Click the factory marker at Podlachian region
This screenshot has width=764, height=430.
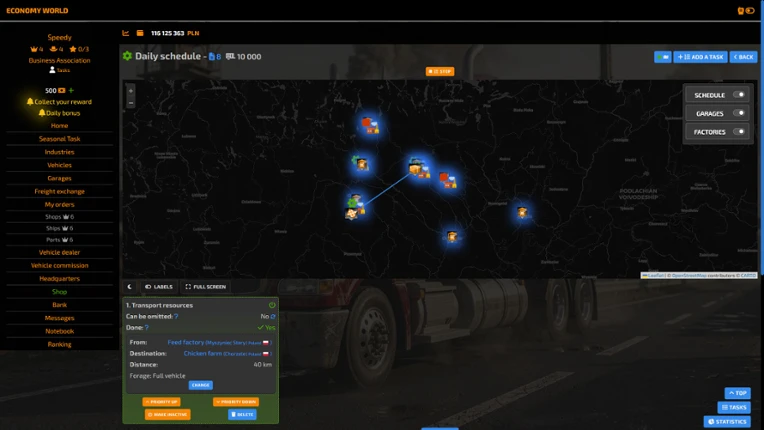(x=522, y=213)
